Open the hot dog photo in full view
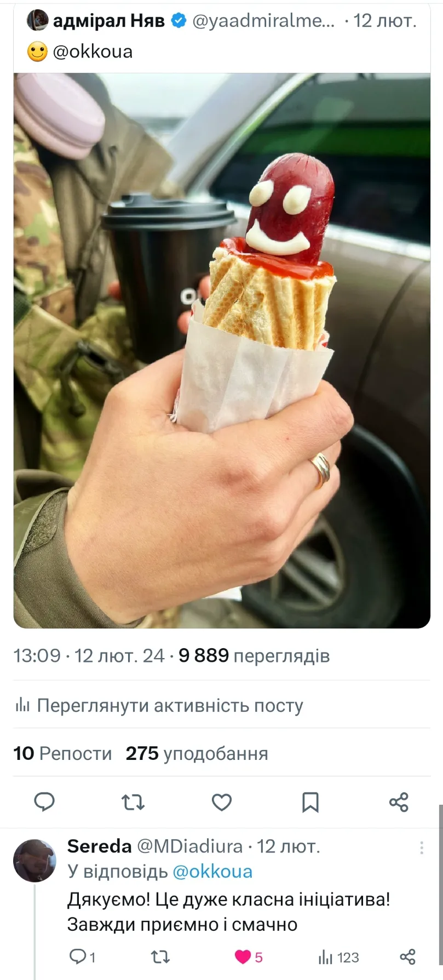 [x=222, y=350]
